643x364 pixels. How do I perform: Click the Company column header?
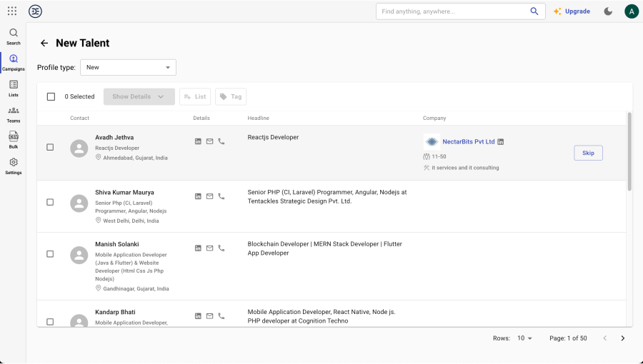click(434, 118)
